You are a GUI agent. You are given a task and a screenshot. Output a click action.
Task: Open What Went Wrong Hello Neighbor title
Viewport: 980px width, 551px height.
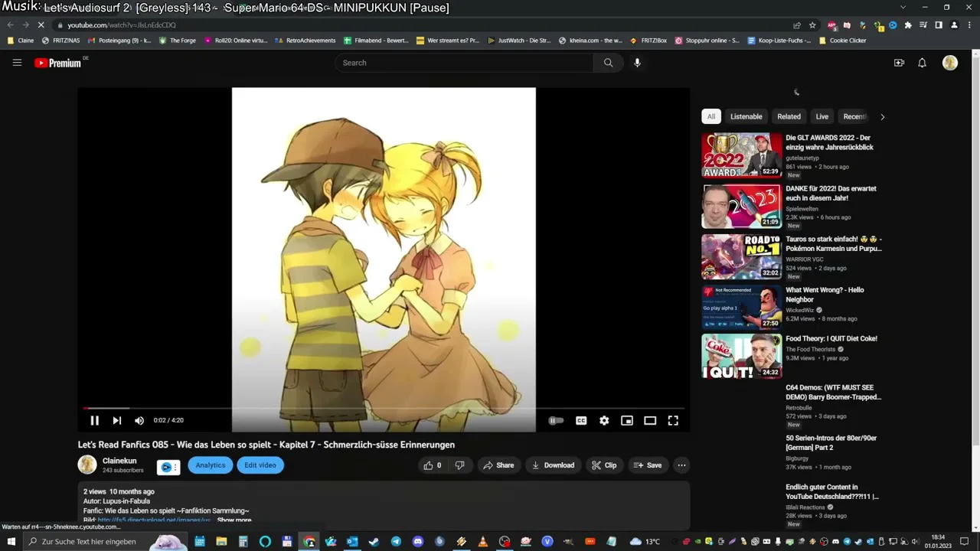pos(825,295)
